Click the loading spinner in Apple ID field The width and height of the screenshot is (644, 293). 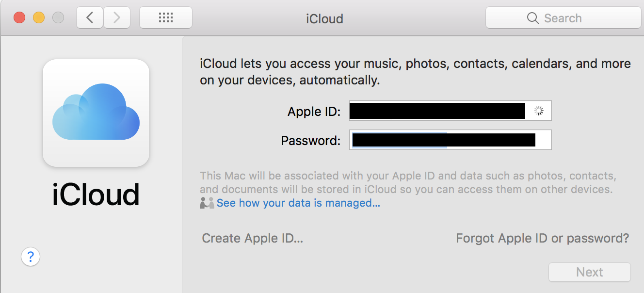click(x=539, y=111)
